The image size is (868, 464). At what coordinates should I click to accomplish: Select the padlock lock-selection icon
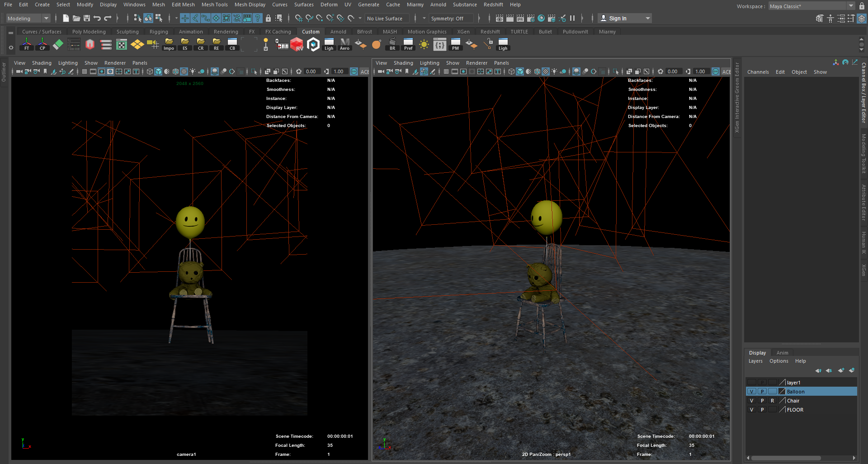(x=268, y=18)
